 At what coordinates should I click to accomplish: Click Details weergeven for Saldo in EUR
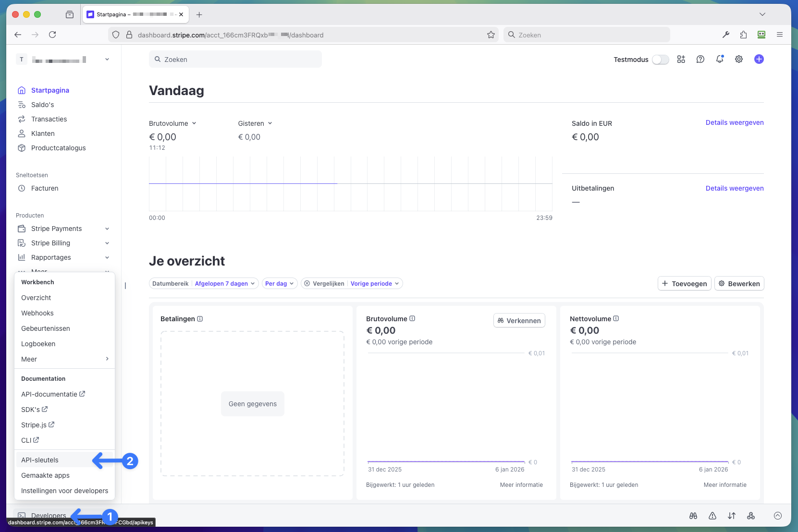[x=734, y=122]
